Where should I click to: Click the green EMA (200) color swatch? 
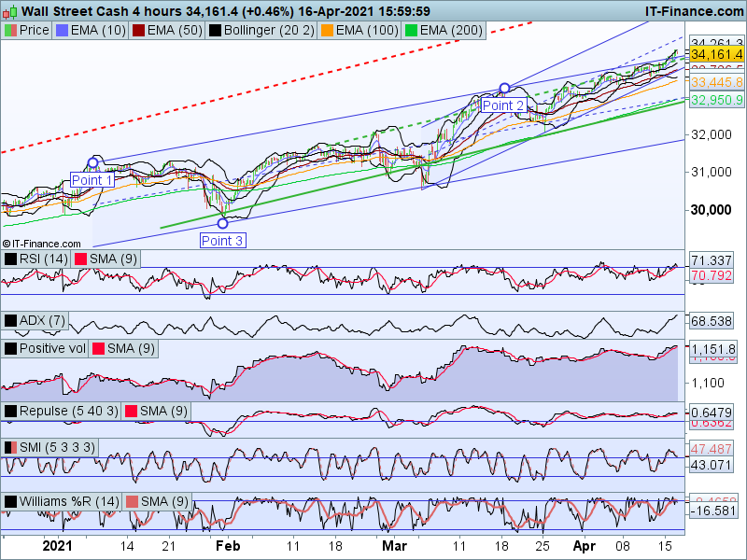click(410, 31)
